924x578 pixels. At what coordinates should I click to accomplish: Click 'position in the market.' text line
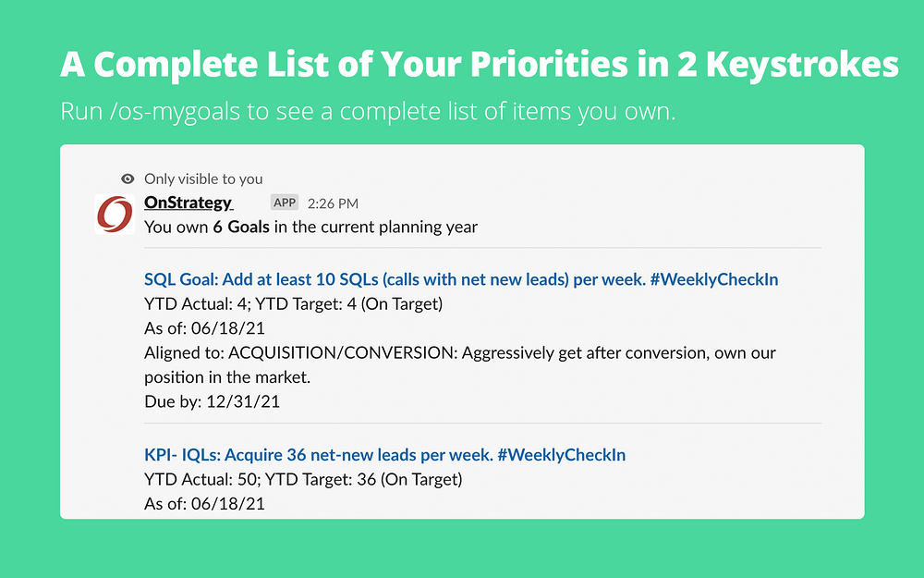click(227, 377)
